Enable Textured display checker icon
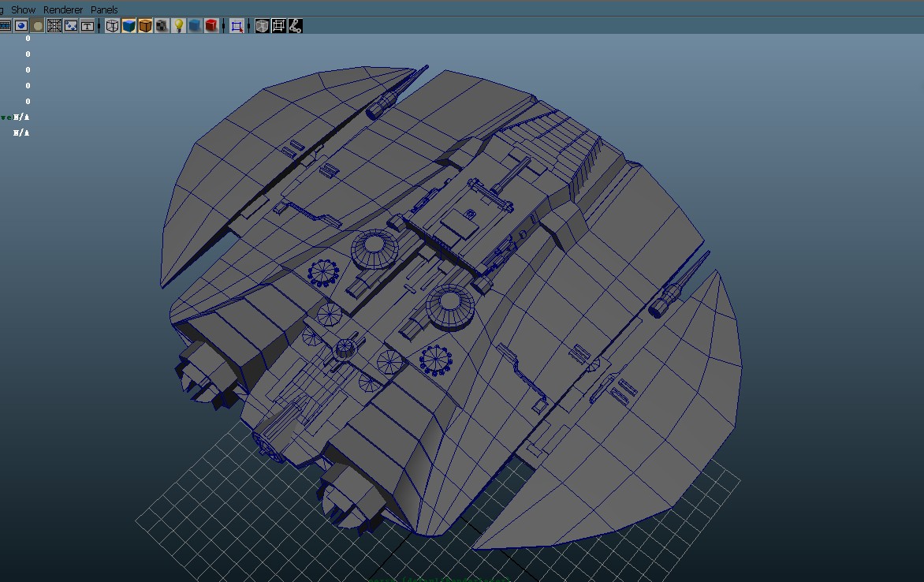 point(162,25)
